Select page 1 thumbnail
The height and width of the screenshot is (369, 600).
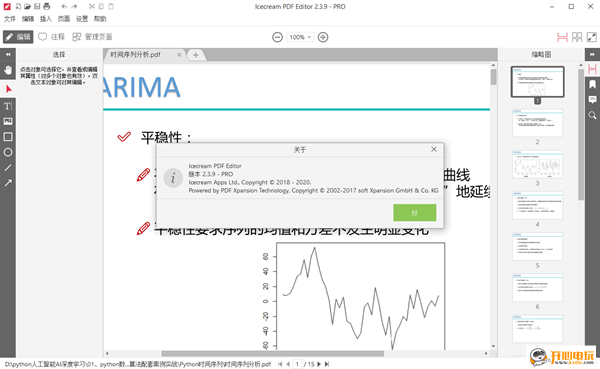[x=537, y=82]
